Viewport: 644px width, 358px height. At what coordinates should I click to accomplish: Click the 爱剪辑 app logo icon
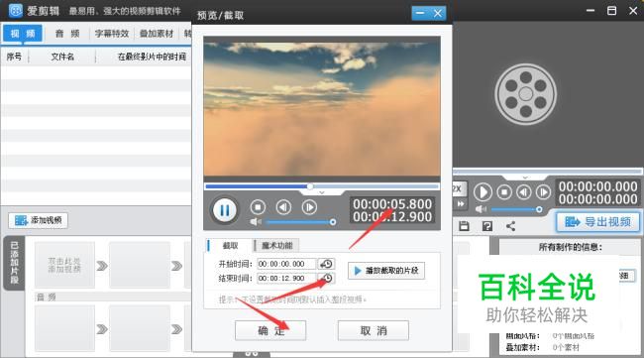16,10
